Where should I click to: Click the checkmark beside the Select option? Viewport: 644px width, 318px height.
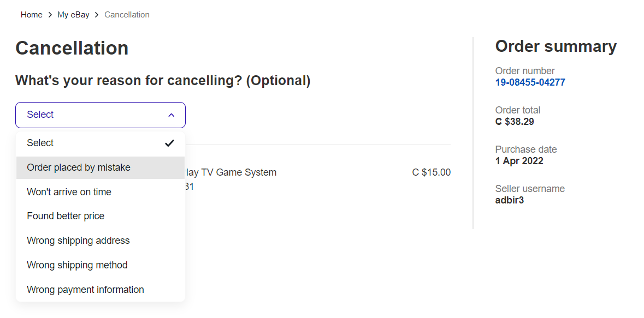169,143
